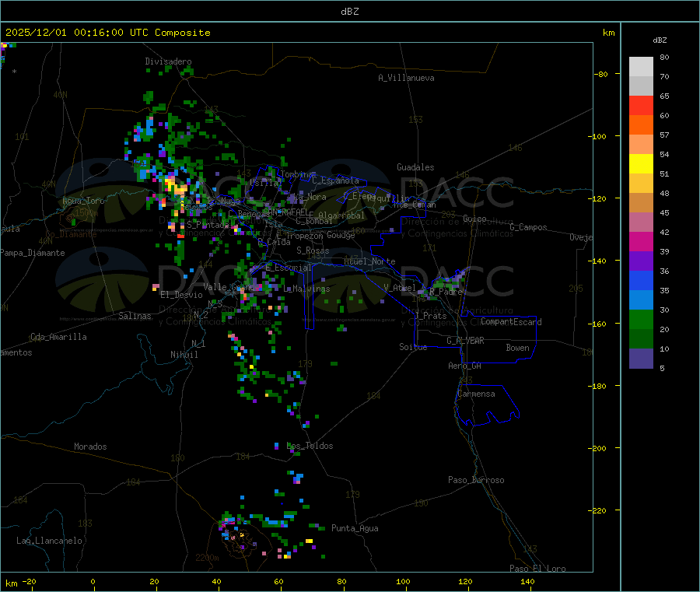Screen dimensions: 700x592
Task: Click the -200 km y-axis tick label
Action: pos(597,448)
